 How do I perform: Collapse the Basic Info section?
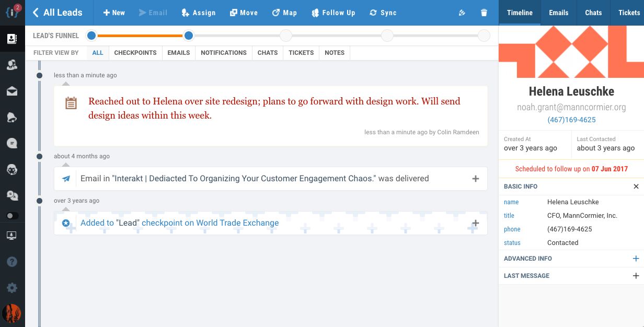(636, 186)
